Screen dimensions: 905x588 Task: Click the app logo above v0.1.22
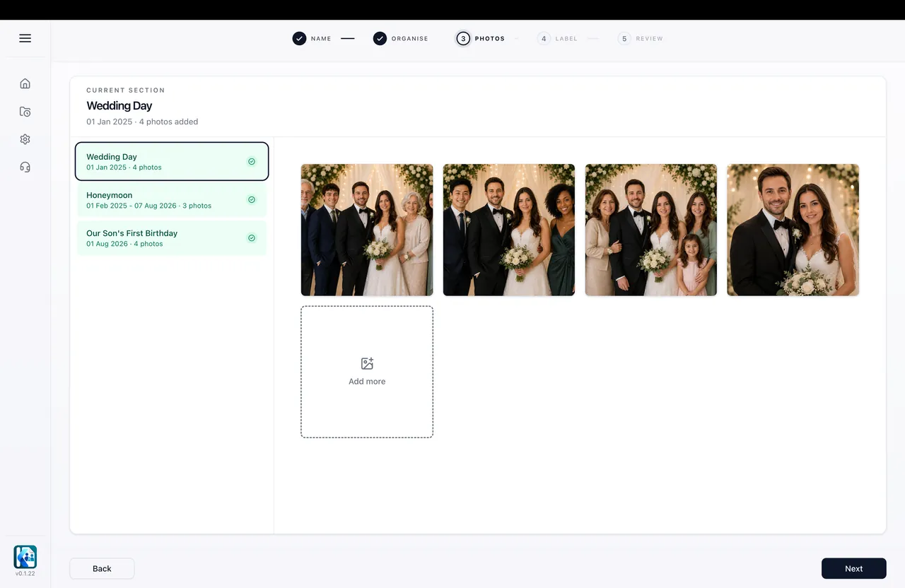coord(25,557)
